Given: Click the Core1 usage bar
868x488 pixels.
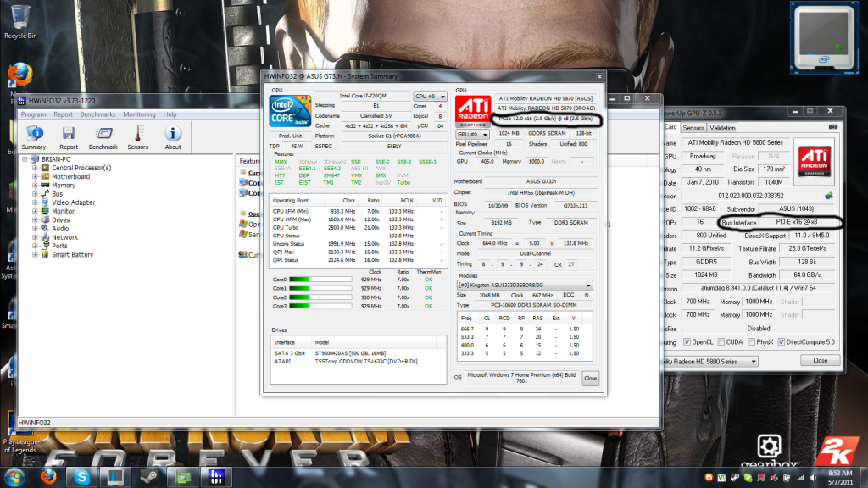Looking at the screenshot, I should pyautogui.click(x=320, y=288).
